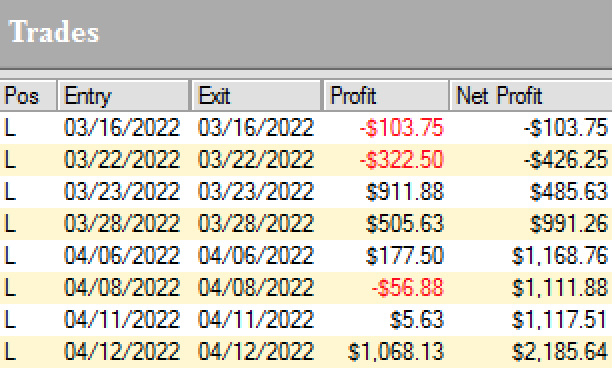Click the L position of the 04/11/2022 trade
Viewport: 612px width, 368px height.
pos(10,320)
